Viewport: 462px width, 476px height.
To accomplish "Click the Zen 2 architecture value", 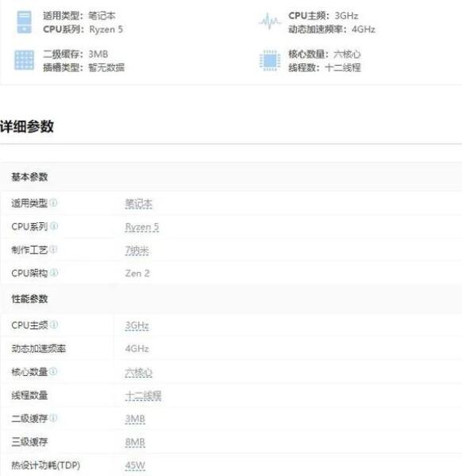I will coord(137,273).
